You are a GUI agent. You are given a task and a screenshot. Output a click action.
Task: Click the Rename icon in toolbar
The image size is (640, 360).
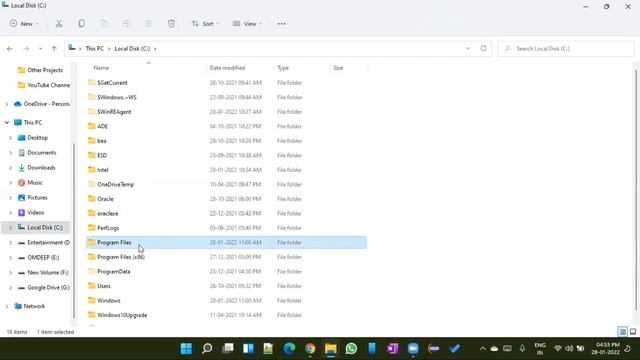point(126,24)
